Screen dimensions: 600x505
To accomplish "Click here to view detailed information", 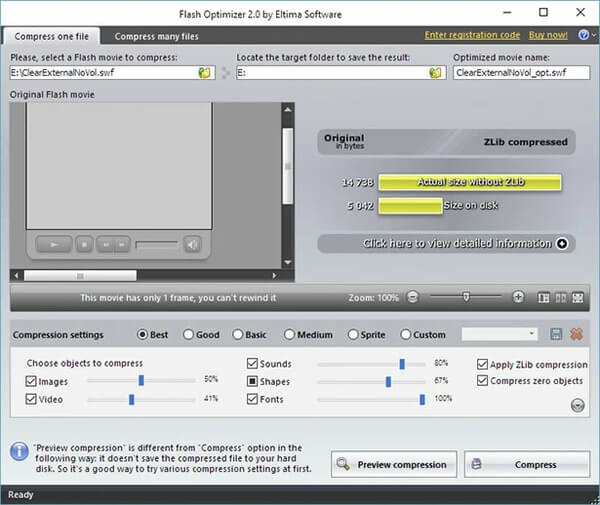I will click(x=446, y=243).
